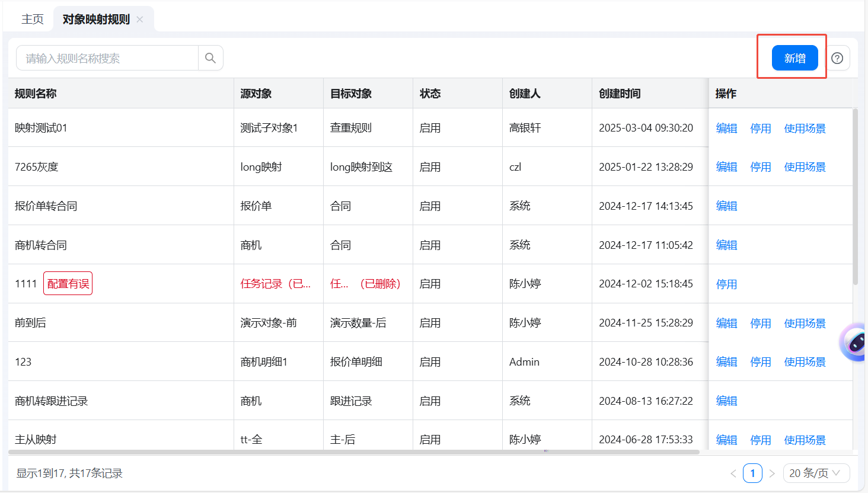Click the 报价单明细 target cell
This screenshot has width=868, height=493.
pyautogui.click(x=368, y=362)
